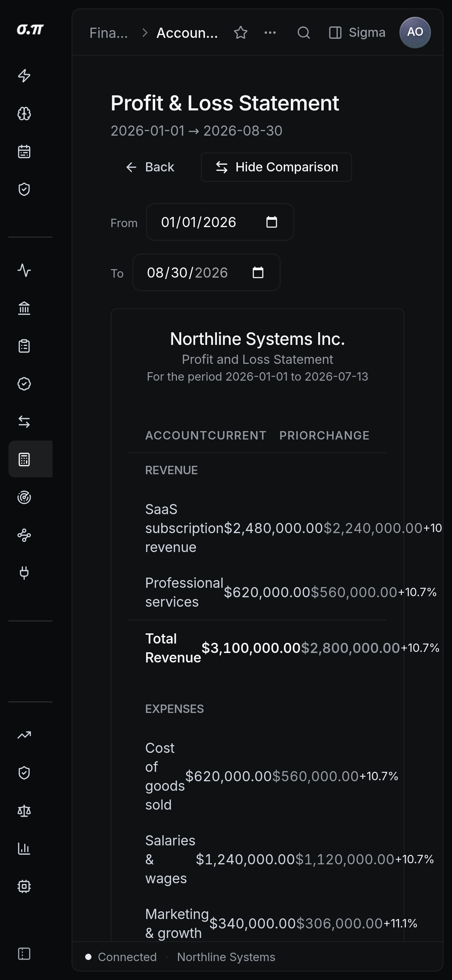The height and width of the screenshot is (980, 452).
Task: Open the three-dot more options menu
Action: pyautogui.click(x=270, y=33)
